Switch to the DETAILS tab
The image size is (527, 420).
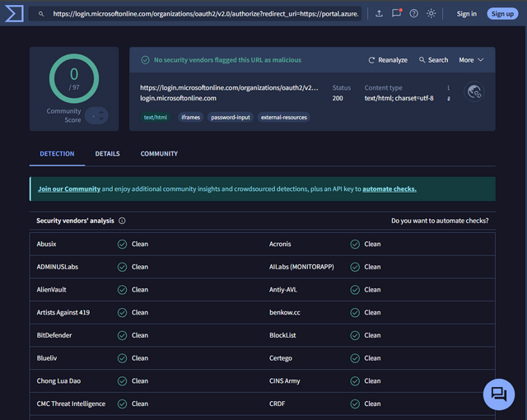(107, 154)
